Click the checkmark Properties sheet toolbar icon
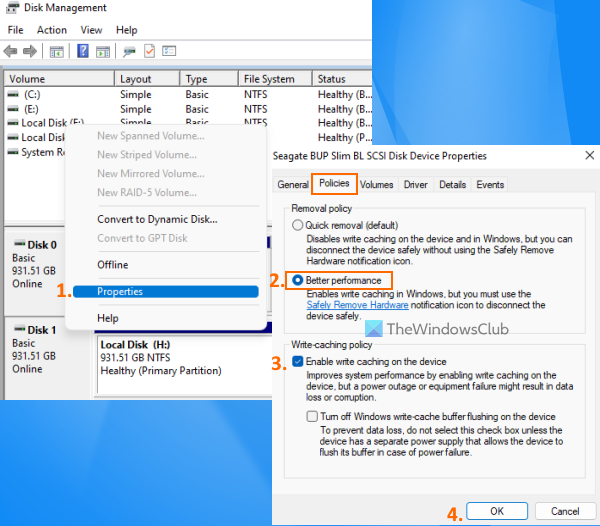600x526 pixels. (x=149, y=51)
